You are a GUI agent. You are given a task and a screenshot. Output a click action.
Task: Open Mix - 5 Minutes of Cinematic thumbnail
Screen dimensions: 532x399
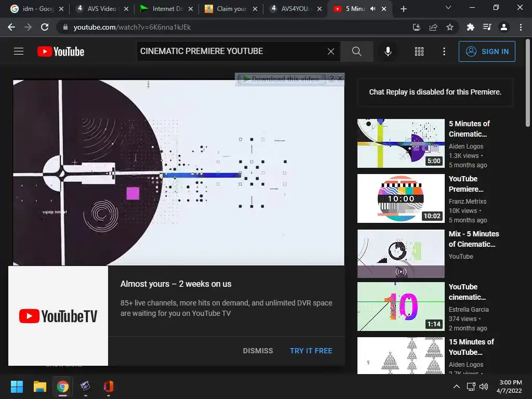pyautogui.click(x=401, y=254)
